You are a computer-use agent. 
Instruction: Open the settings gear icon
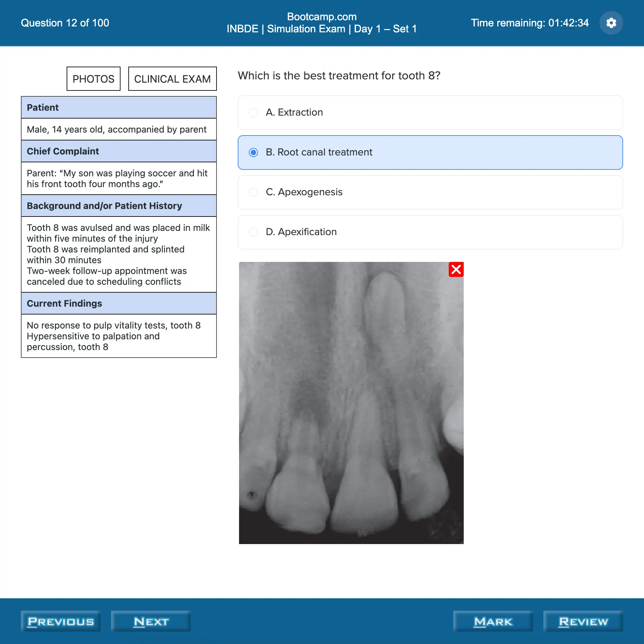click(x=611, y=23)
